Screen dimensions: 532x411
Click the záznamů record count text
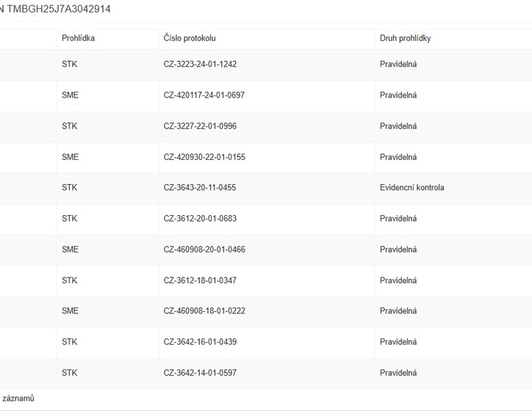click(x=18, y=399)
